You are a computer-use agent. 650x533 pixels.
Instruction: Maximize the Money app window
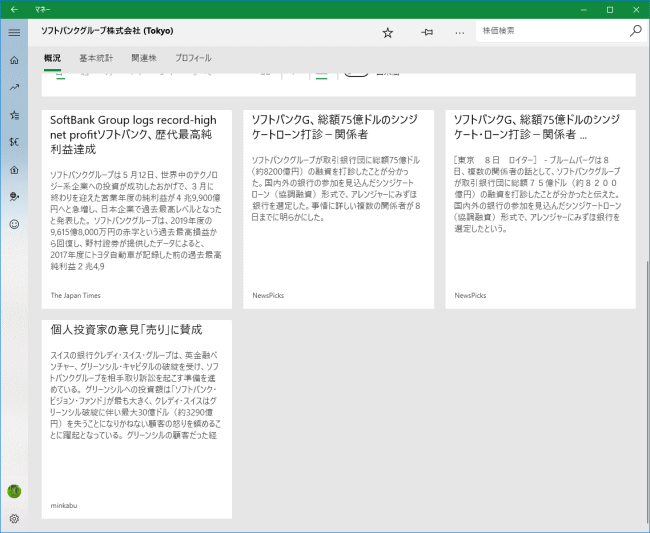pyautogui.click(x=610, y=10)
